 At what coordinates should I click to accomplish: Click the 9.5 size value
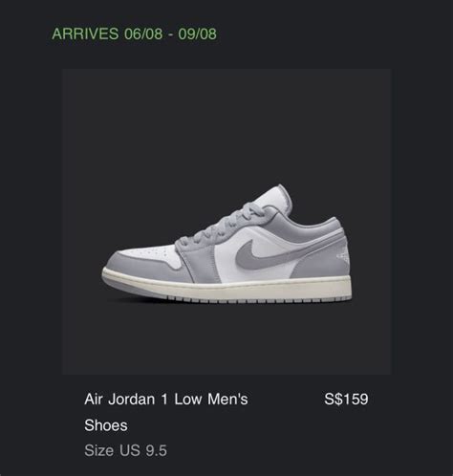156,450
